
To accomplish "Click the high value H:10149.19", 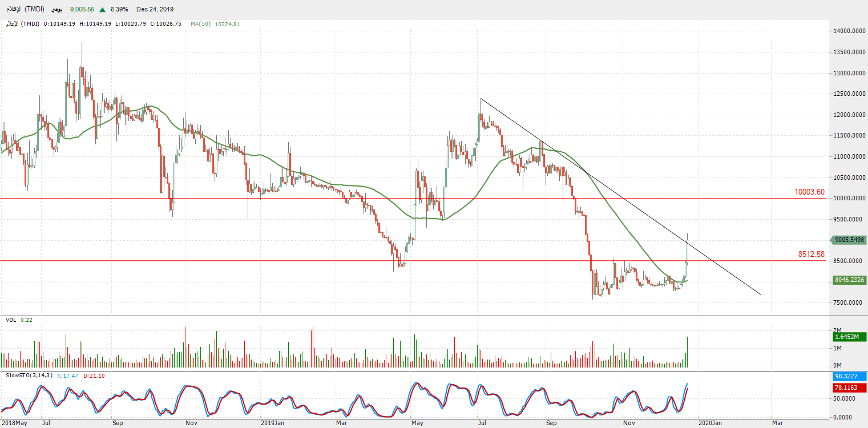I will coord(95,24).
